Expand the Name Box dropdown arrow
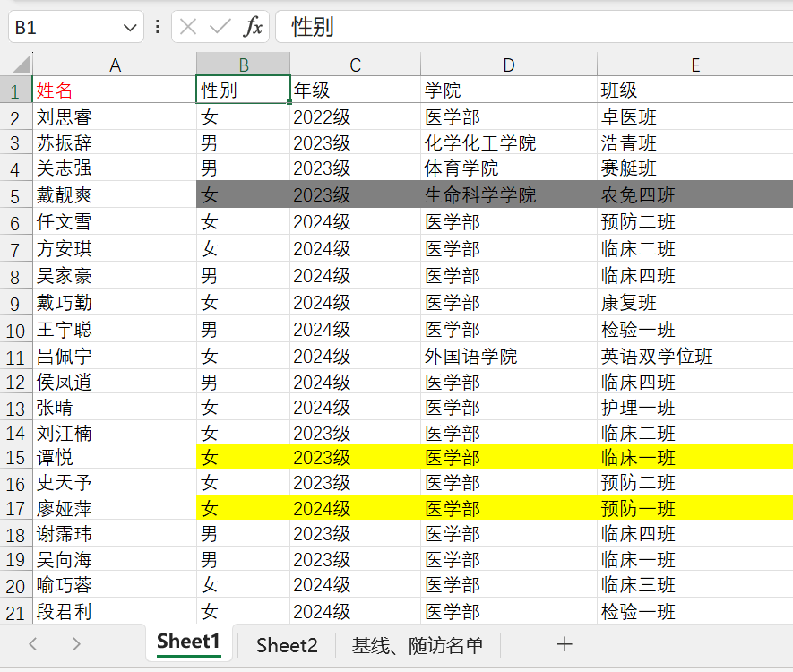 coord(130,28)
